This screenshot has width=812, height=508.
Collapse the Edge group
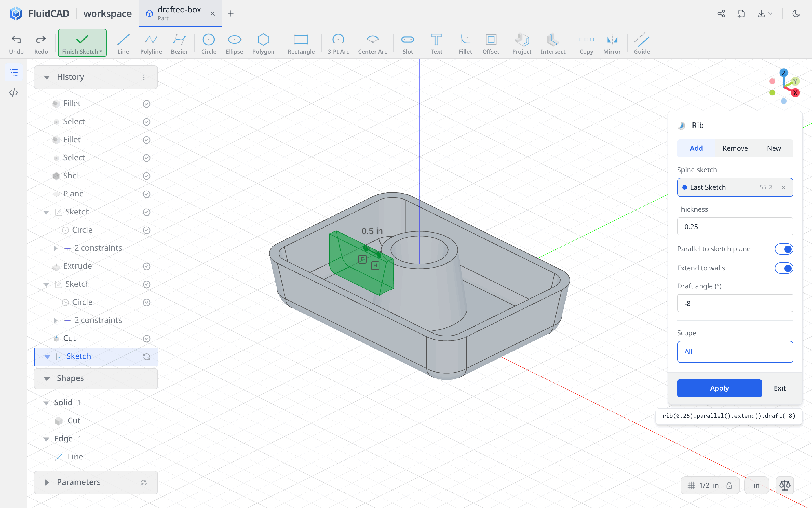click(46, 439)
